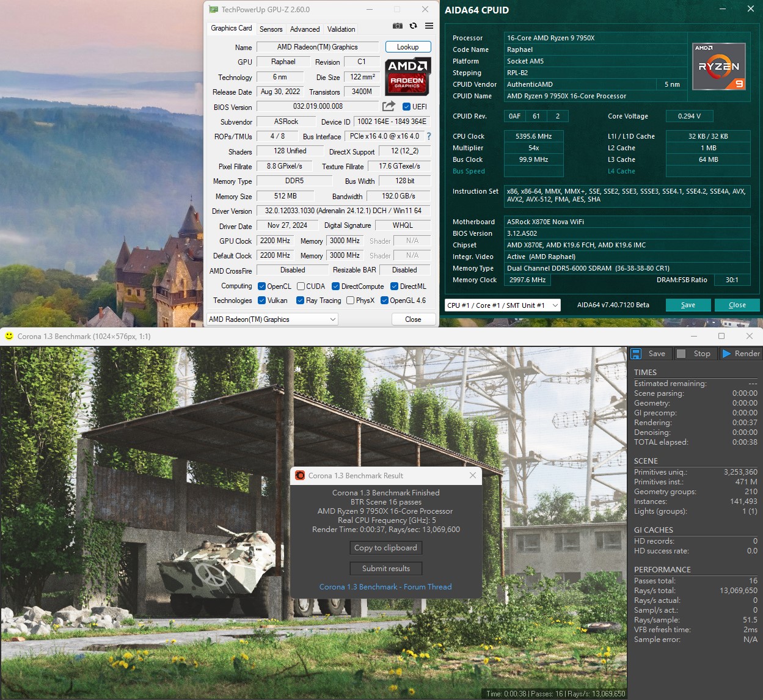Click the TOTAL elapsed value 0:00:38
The width and height of the screenshot is (763, 700).
[745, 442]
